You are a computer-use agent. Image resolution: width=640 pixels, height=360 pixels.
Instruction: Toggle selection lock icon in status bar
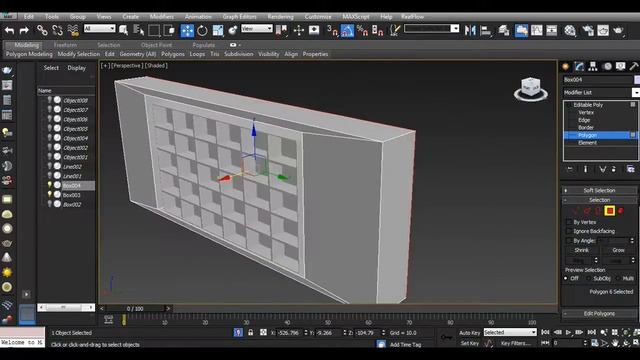click(x=251, y=333)
